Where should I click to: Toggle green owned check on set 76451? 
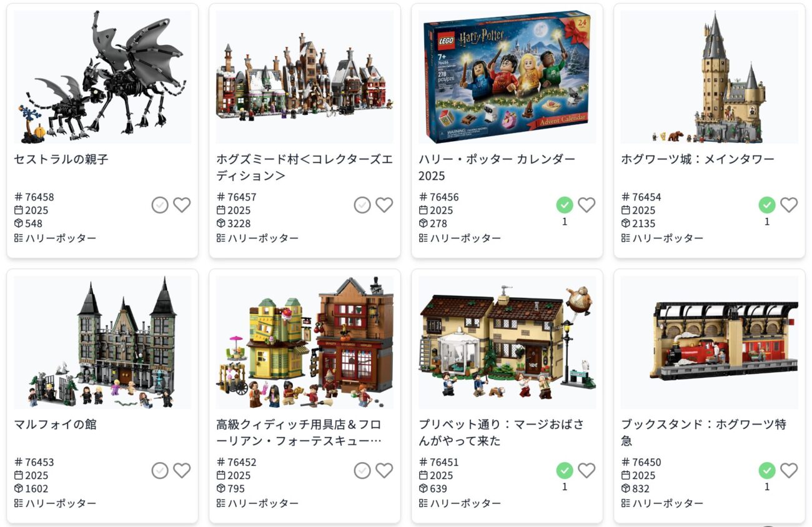(565, 470)
